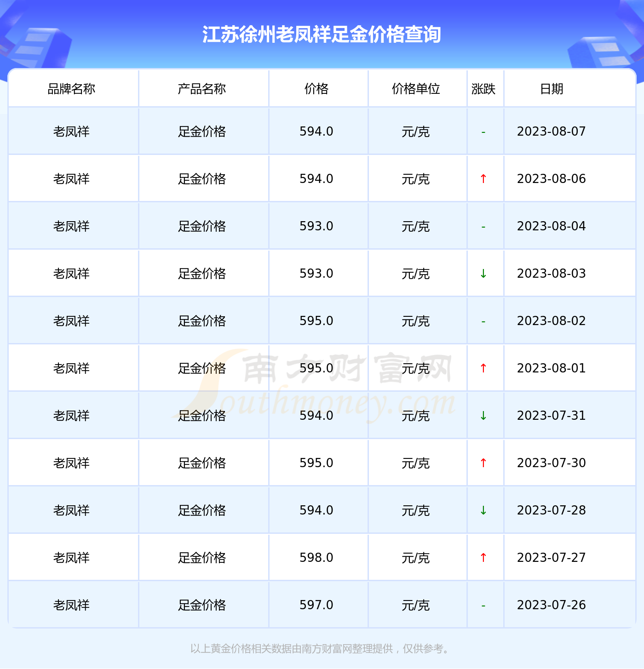Click price 593.0 in the 2023-08-04 row

click(316, 226)
